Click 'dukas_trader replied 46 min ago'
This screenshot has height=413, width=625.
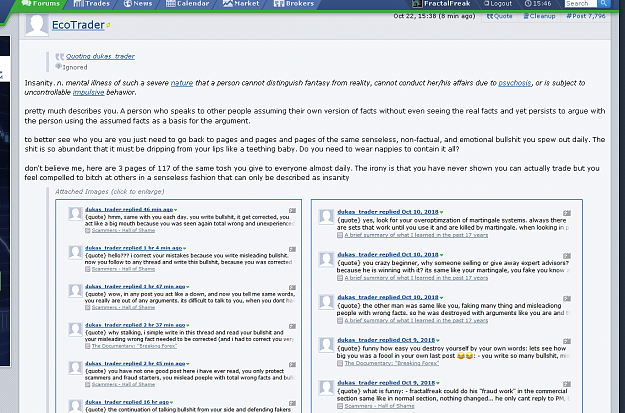coord(129,209)
